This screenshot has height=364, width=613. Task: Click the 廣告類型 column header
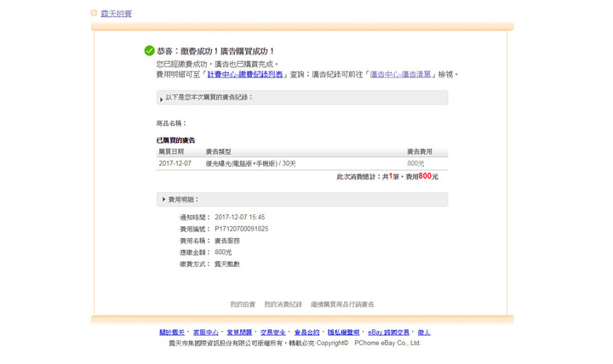click(218, 151)
